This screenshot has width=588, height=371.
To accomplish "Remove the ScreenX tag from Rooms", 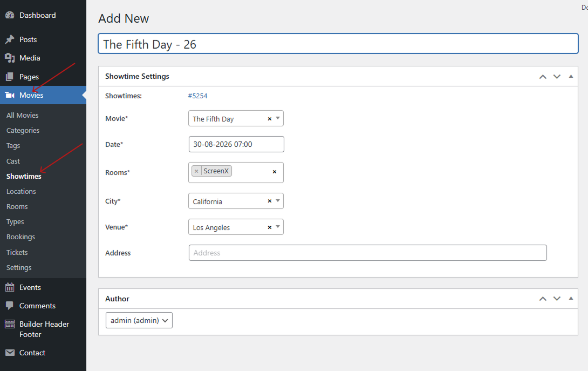I will (196, 171).
